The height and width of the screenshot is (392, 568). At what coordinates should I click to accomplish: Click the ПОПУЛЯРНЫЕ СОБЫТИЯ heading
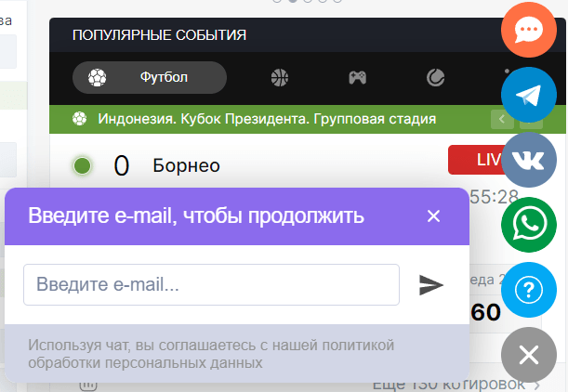pos(159,35)
